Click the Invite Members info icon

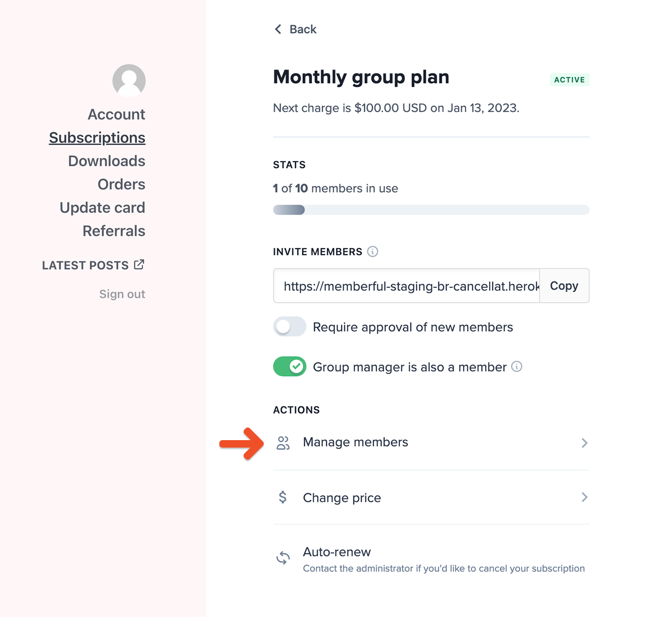pyautogui.click(x=372, y=252)
